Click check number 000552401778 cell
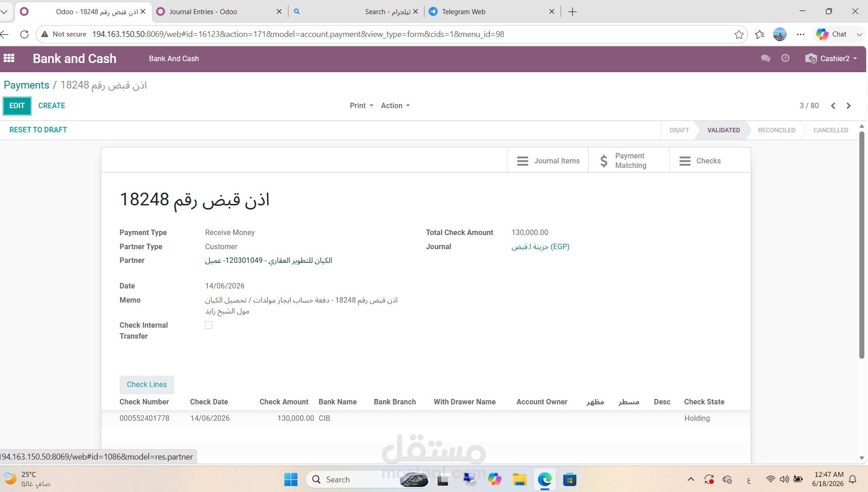Image resolution: width=868 pixels, height=492 pixels. click(x=144, y=418)
